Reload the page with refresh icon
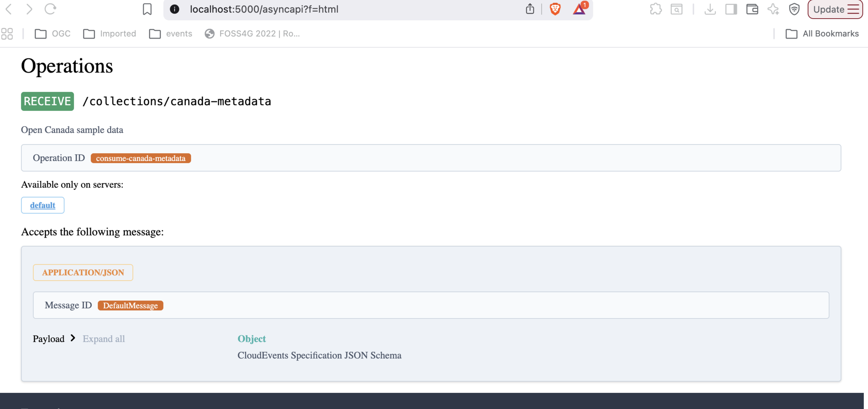Image resolution: width=868 pixels, height=409 pixels. click(x=50, y=9)
